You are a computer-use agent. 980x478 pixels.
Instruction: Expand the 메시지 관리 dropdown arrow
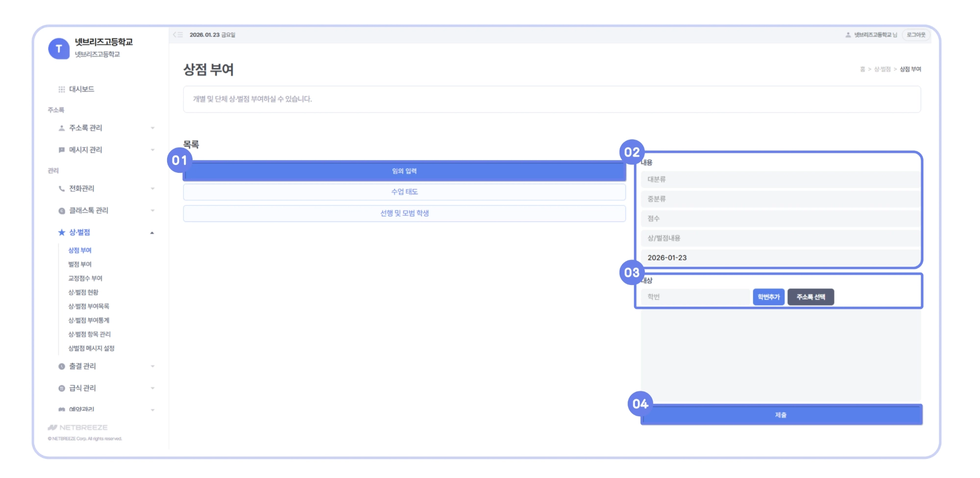pyautogui.click(x=152, y=150)
